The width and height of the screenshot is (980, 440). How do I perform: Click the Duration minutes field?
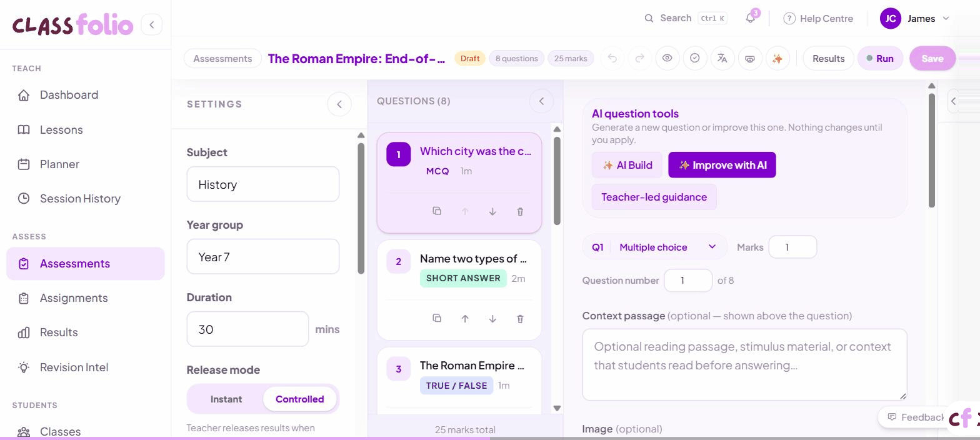[247, 329]
